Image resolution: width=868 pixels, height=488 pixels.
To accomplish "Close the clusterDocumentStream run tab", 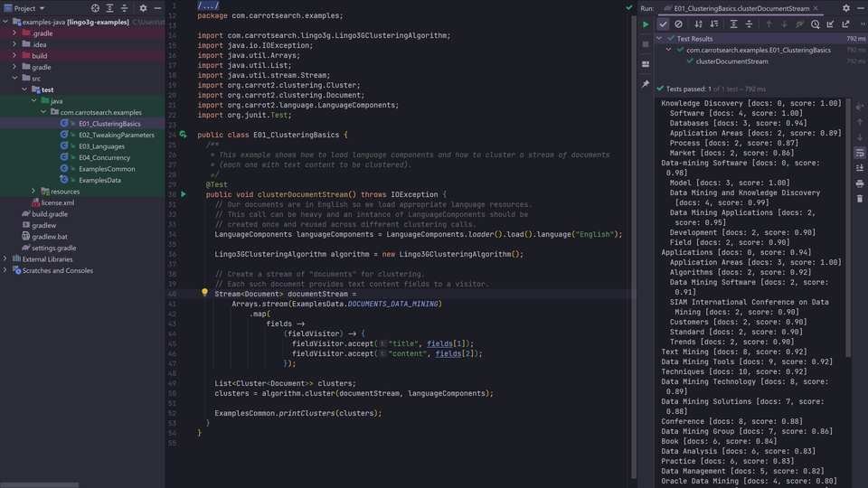I will [816, 8].
